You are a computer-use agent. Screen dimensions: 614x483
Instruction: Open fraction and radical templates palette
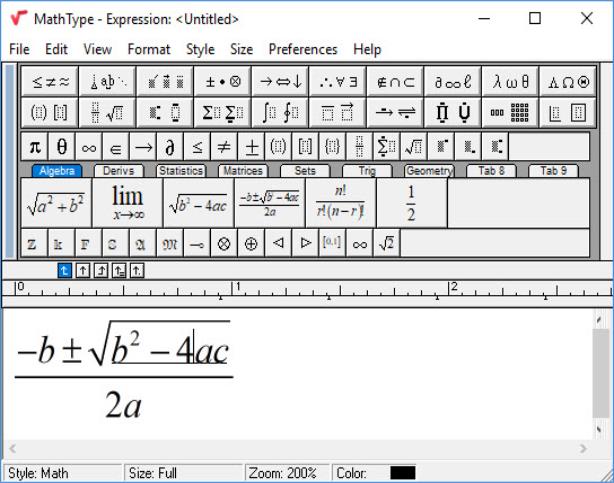click(107, 113)
